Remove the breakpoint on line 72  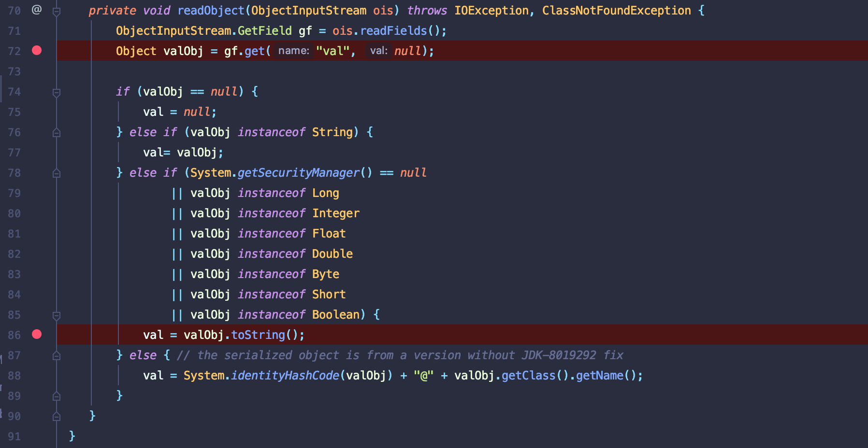click(37, 51)
